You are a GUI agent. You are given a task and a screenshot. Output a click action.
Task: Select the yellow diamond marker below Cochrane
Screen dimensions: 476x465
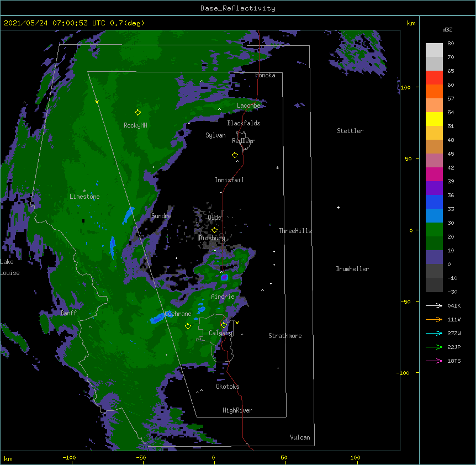[x=188, y=326]
